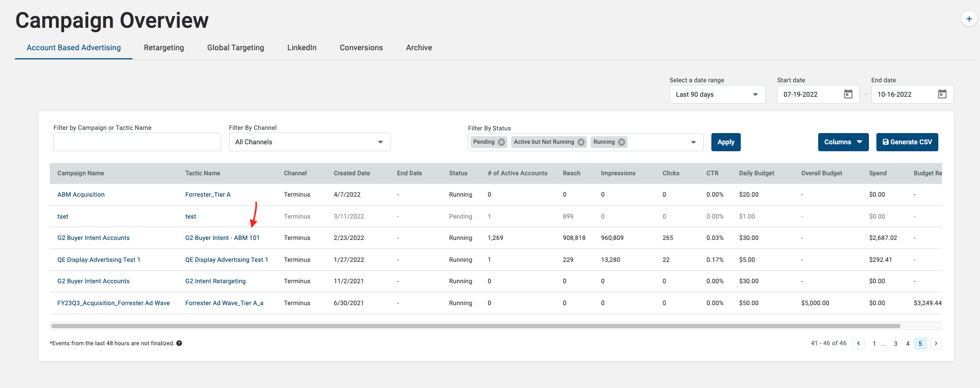Click the Created Date column header
The image size is (980, 388).
pos(352,173)
